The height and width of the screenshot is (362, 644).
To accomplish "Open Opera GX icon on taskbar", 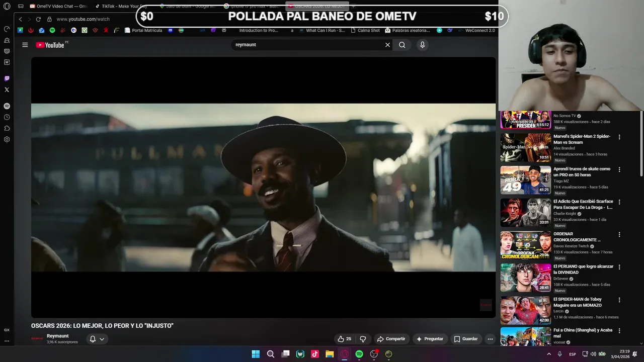I will tap(345, 354).
